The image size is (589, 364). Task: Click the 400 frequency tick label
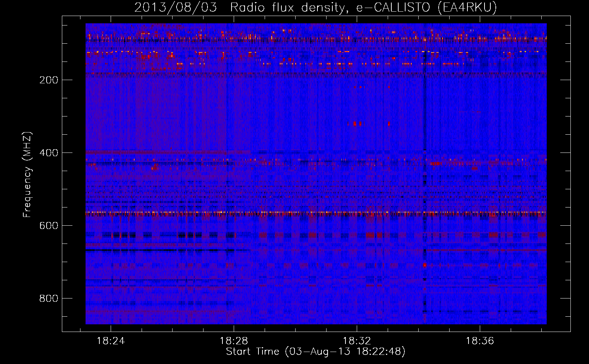click(x=49, y=153)
